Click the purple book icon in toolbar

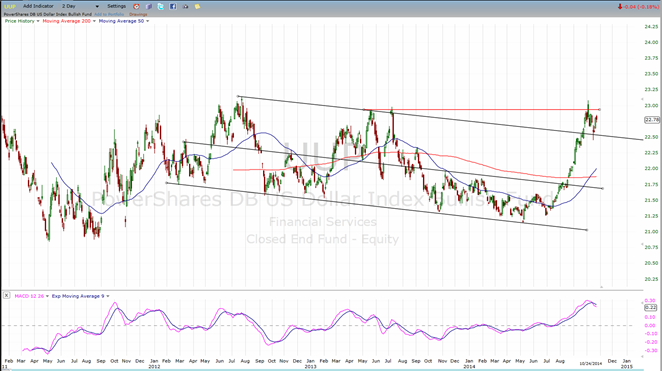(149, 6)
